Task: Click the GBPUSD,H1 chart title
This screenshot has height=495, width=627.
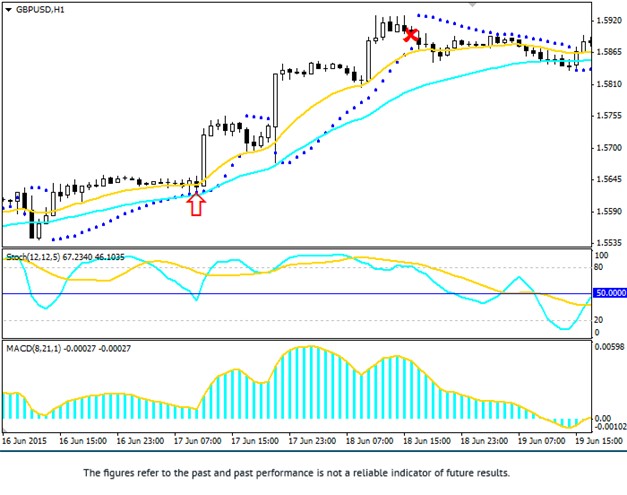Action: tap(40, 10)
